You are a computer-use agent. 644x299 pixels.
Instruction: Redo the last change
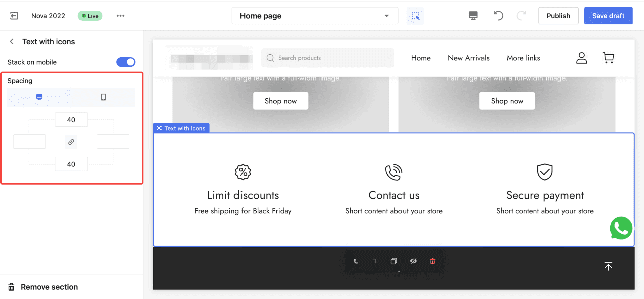[x=522, y=16]
